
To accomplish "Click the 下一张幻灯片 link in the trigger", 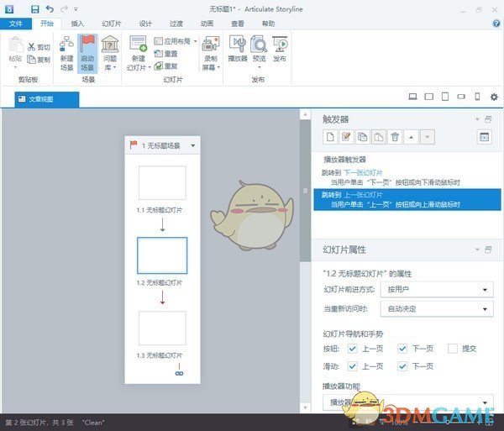I will (363, 172).
